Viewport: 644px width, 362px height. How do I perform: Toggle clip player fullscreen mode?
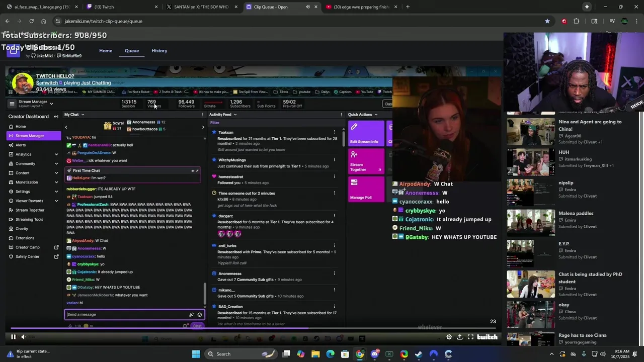click(470, 337)
